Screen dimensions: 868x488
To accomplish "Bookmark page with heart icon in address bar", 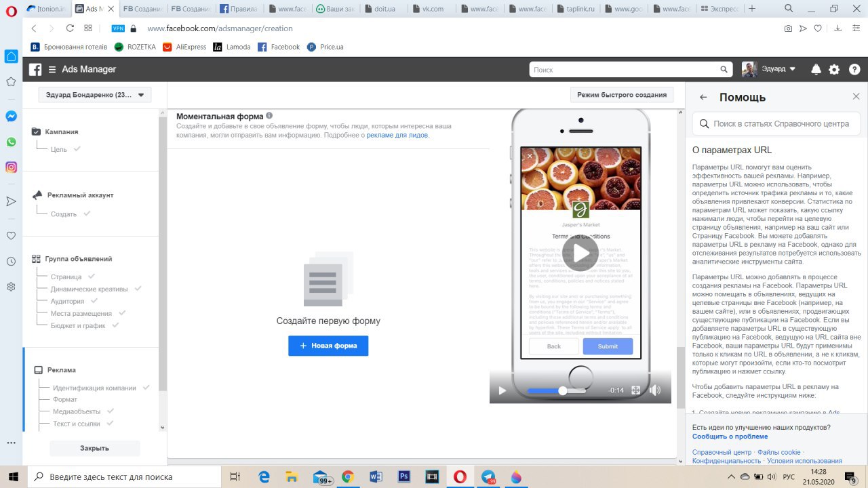I will coord(818,28).
